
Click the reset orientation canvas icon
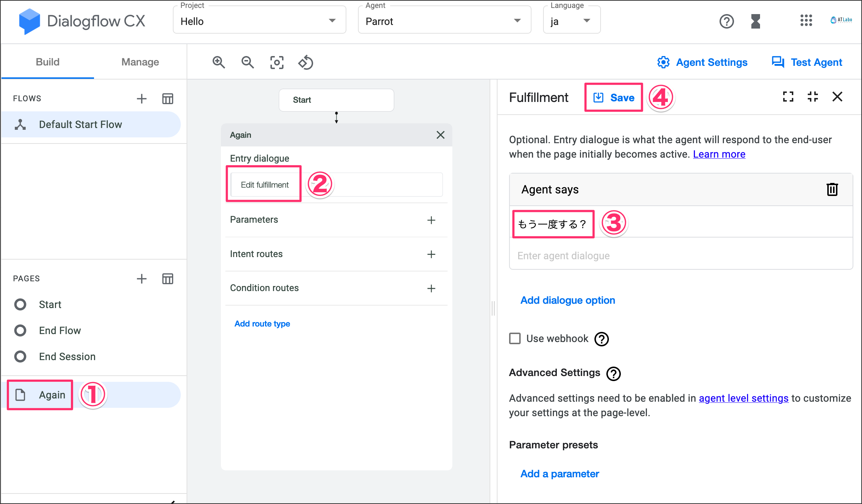(306, 62)
